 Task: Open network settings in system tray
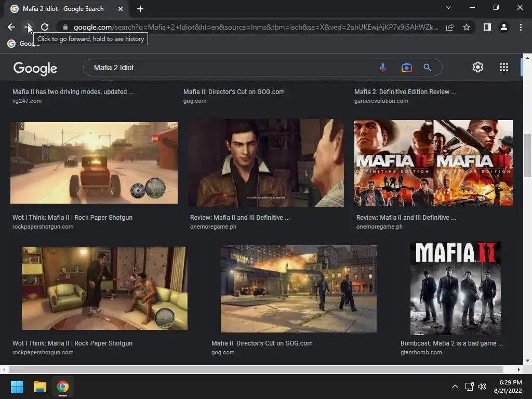470,387
